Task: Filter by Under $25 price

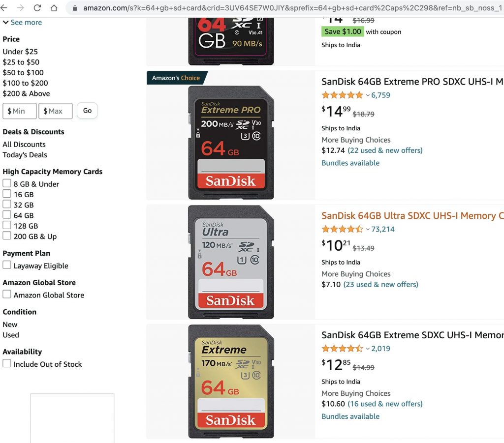Action: [20, 52]
